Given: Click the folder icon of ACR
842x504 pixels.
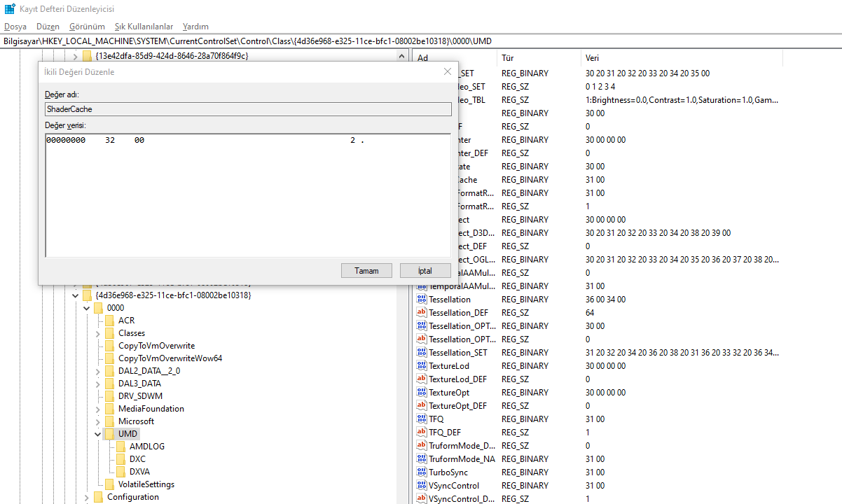Looking at the screenshot, I should 109,321.
